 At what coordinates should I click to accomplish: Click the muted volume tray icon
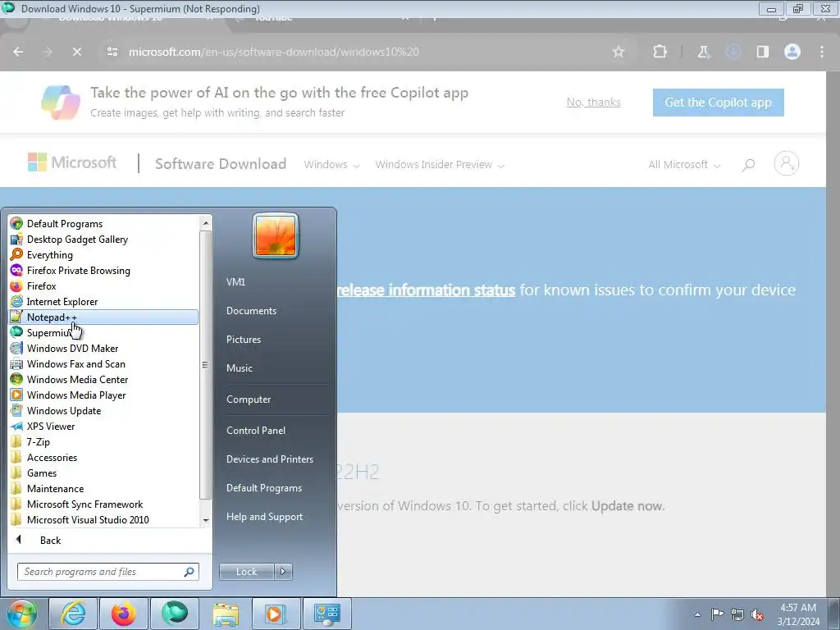757,614
